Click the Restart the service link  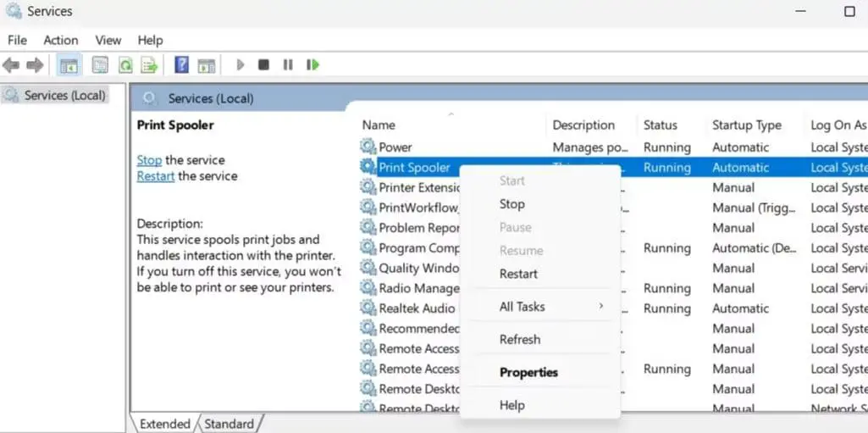tap(155, 176)
